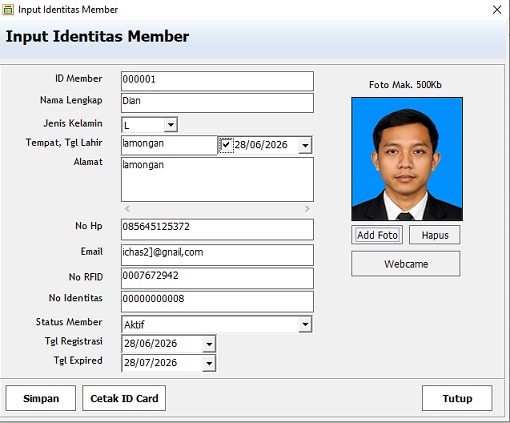This screenshot has height=423, width=510.
Task: Click the Tutup button
Action: [457, 398]
